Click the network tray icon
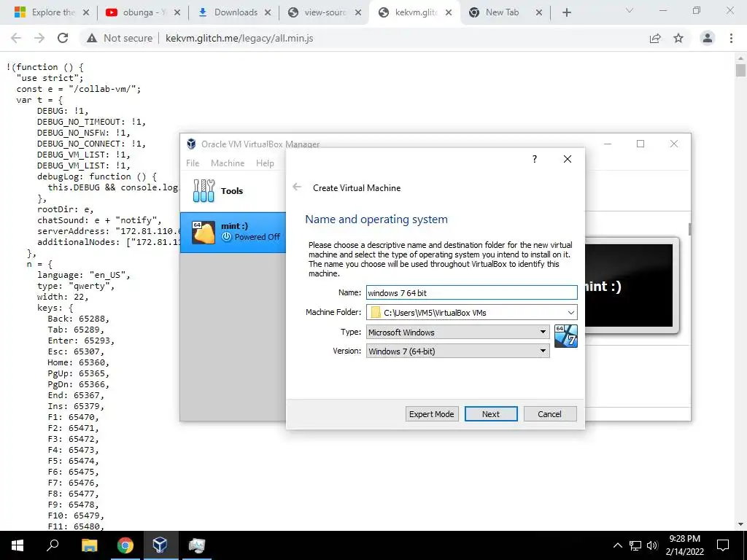The width and height of the screenshot is (747, 560). 635,545
